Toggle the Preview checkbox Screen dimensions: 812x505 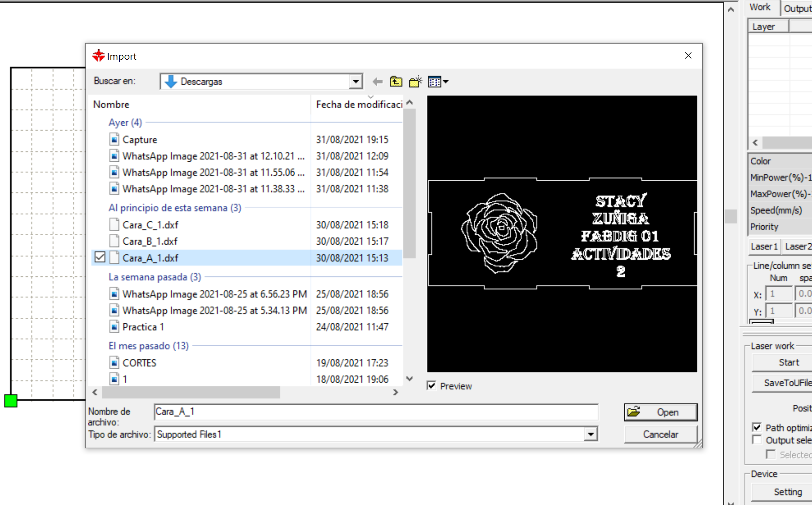click(x=431, y=386)
